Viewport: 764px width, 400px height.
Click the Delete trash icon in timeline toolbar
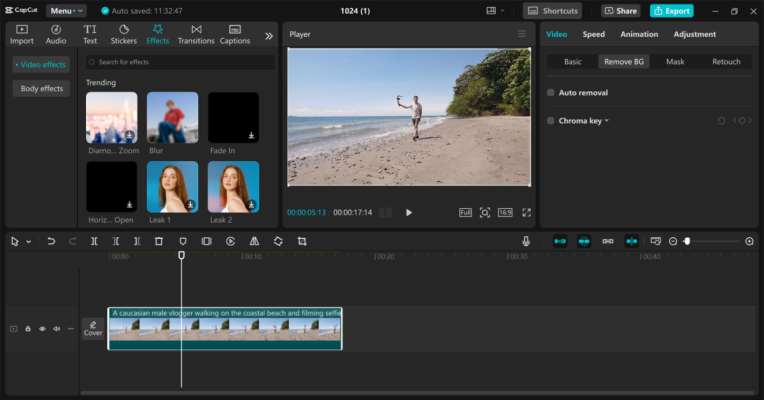(159, 241)
